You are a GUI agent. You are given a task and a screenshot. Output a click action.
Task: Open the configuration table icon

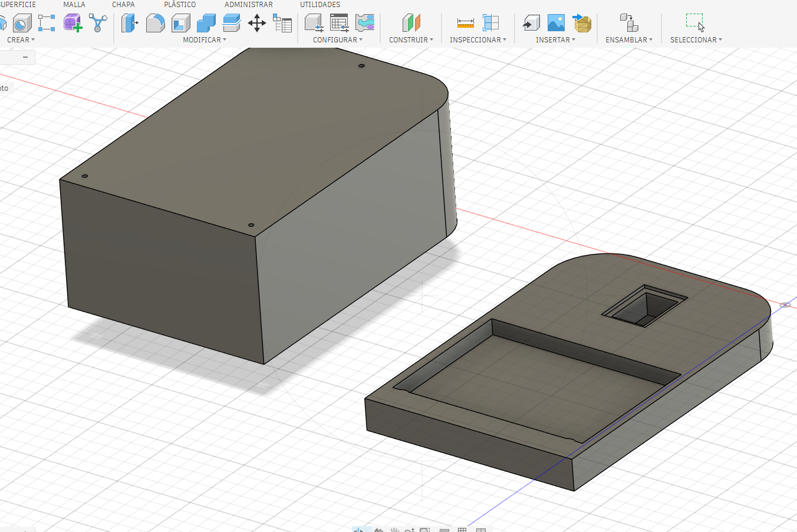tap(340, 24)
